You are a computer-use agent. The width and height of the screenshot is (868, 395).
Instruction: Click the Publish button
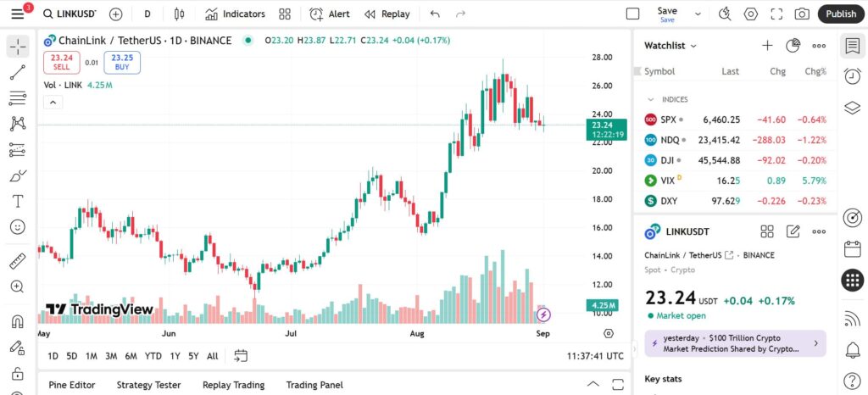pyautogui.click(x=840, y=14)
